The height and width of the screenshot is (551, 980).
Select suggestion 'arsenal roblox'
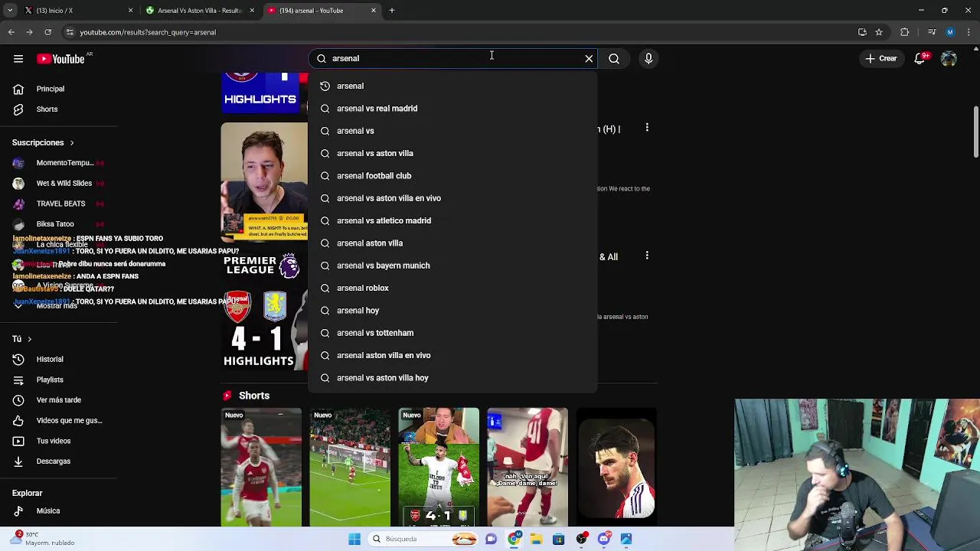tap(452, 288)
